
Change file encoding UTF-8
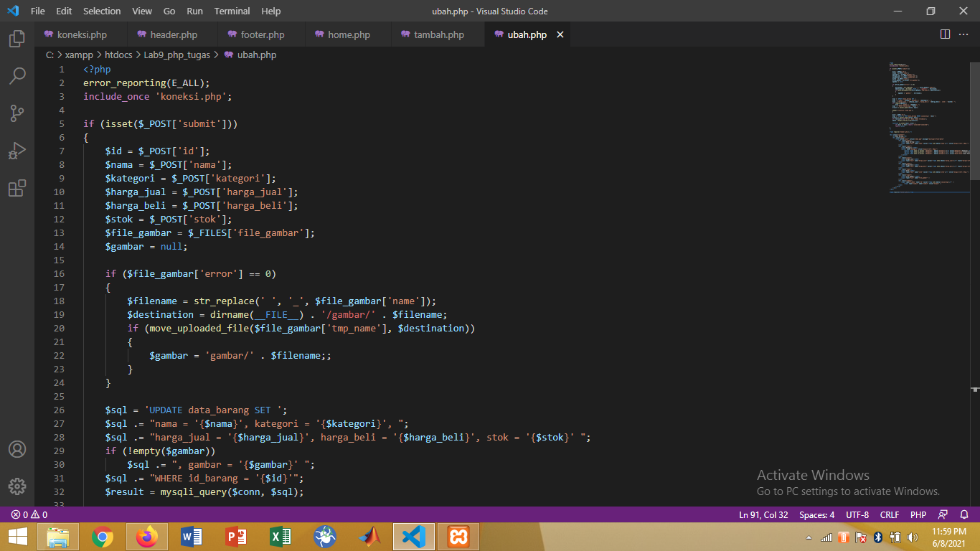pyautogui.click(x=857, y=514)
